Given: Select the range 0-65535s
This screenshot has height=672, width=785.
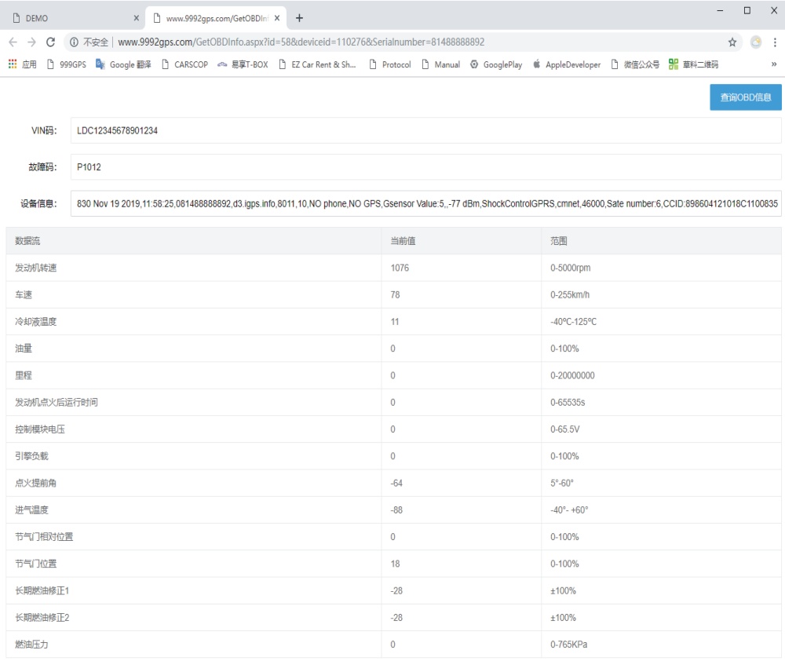Looking at the screenshot, I should tap(568, 403).
